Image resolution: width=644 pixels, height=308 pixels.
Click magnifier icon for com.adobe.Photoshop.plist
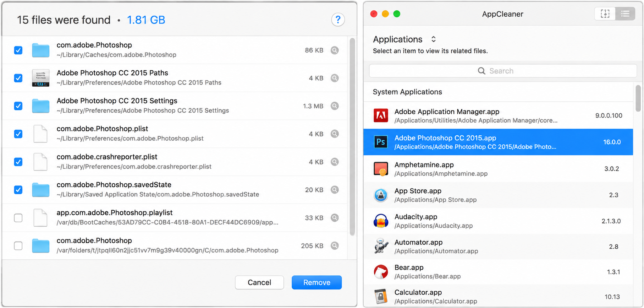pos(335,134)
